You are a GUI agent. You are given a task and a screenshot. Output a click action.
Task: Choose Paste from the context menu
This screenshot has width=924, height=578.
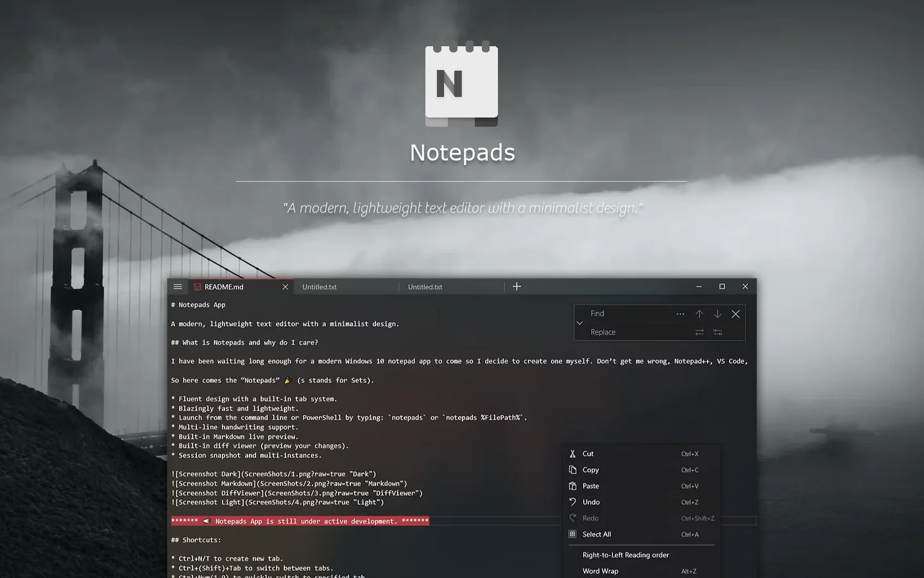[x=642, y=486]
